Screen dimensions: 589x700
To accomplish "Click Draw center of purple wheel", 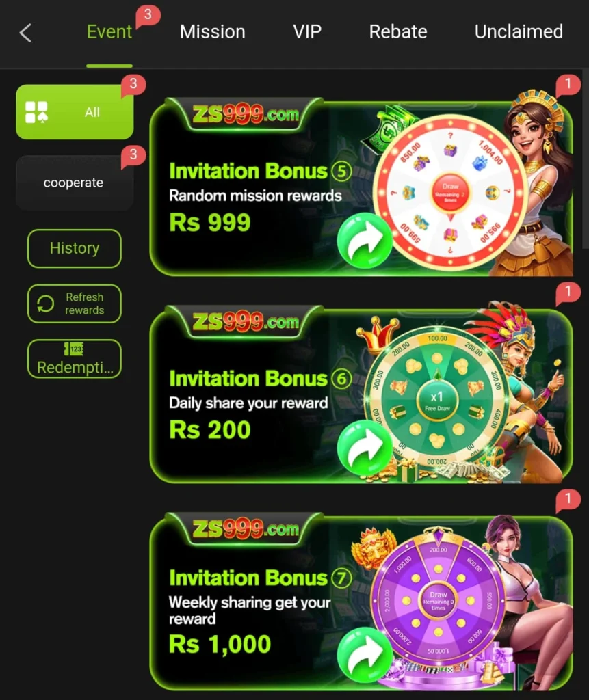I will [438, 600].
